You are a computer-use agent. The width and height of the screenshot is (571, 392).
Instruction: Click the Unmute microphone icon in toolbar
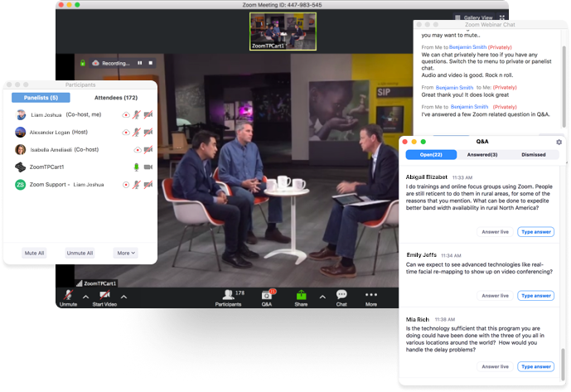(x=69, y=295)
